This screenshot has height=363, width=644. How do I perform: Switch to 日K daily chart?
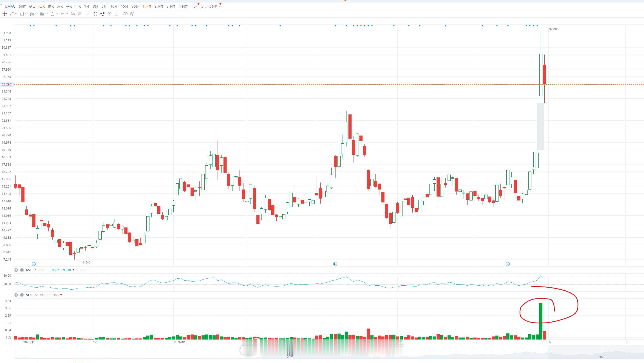tap(42, 6)
